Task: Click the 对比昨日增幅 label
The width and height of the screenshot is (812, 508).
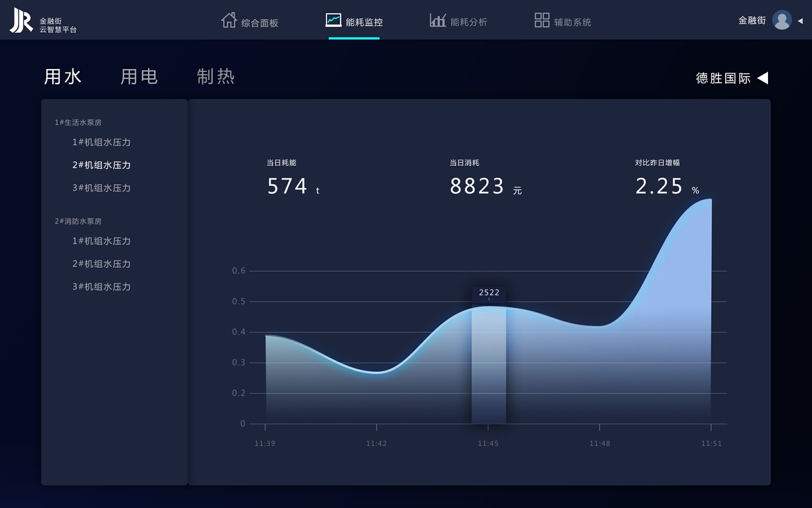Action: [x=657, y=162]
